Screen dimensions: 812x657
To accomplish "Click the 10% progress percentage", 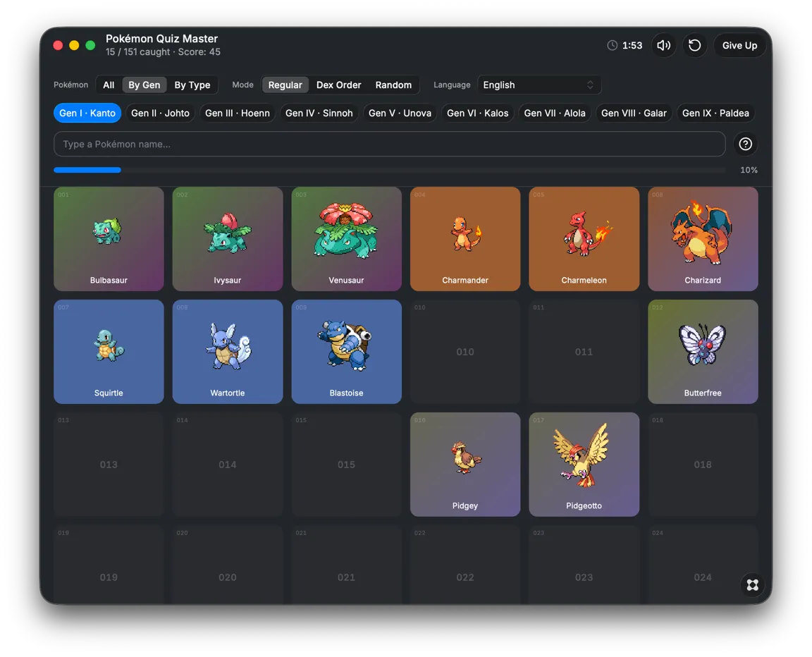I will point(749,170).
